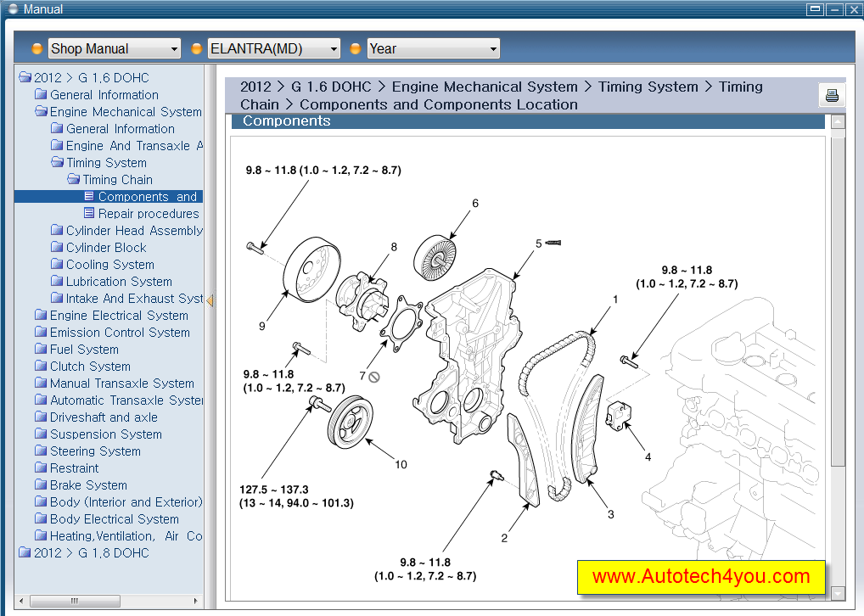The height and width of the screenshot is (616, 864).
Task: Collapse the Timing Chain folder
Action: tap(72, 179)
